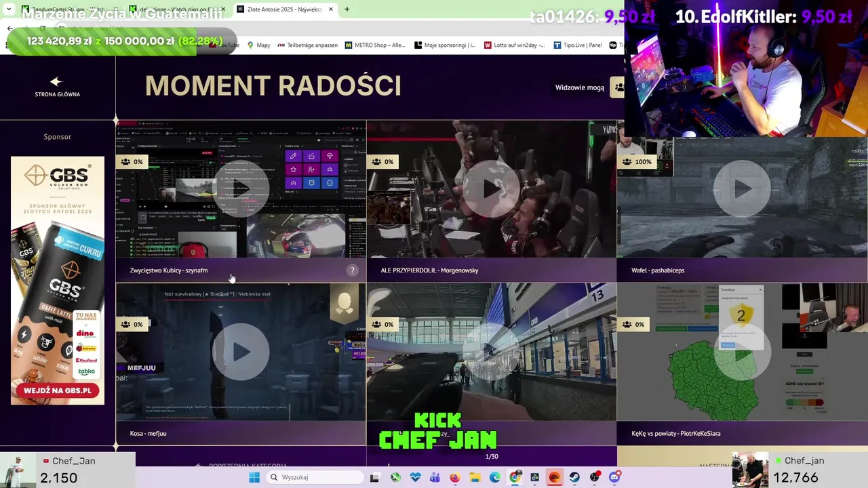Click the viewers icon on Zwycięstwo Kubicy 0% badge
Screen dimensions: 868x488
[x=125, y=162]
